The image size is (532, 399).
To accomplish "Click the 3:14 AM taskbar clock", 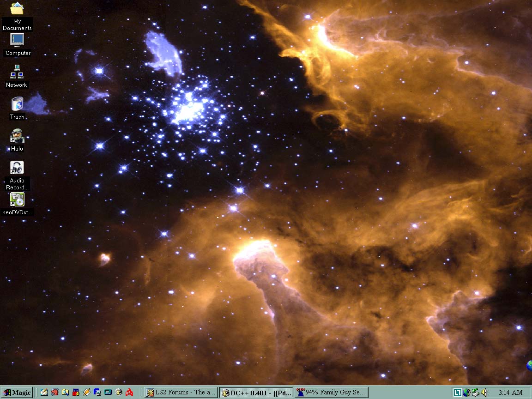I will [510, 393].
